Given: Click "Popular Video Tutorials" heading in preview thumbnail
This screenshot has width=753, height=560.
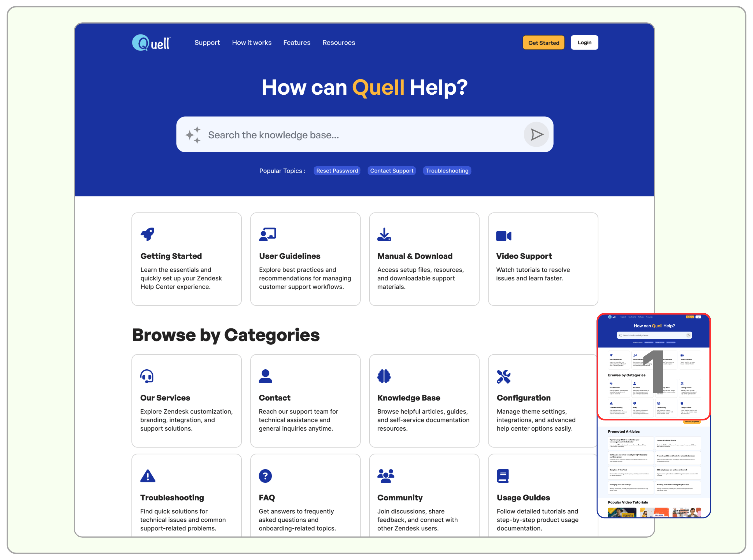Looking at the screenshot, I should (x=627, y=502).
